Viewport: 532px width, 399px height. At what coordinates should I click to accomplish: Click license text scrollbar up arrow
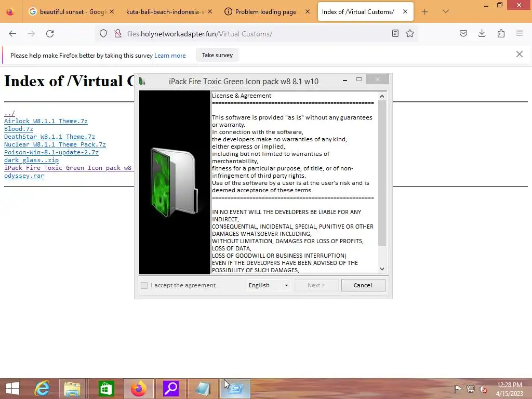tap(382, 96)
